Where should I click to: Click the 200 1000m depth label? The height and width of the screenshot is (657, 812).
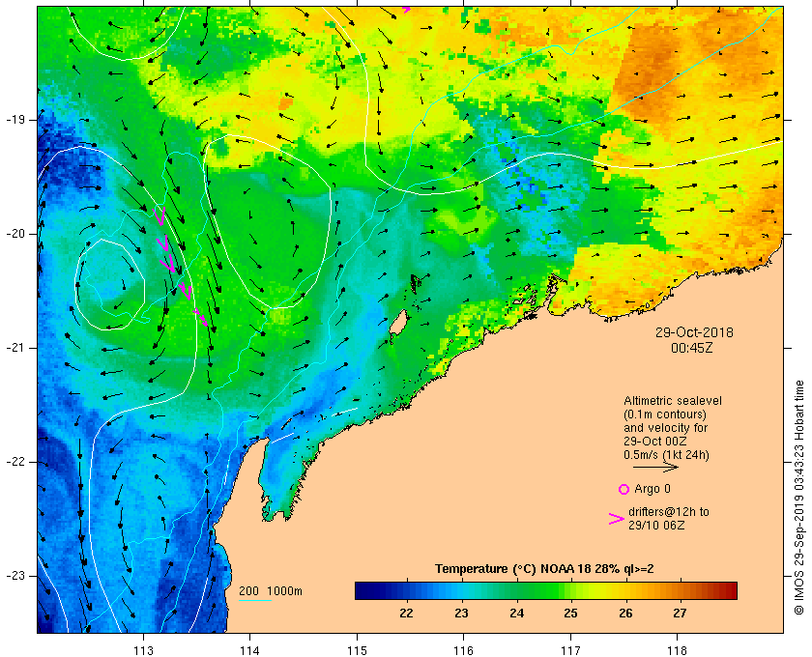click(271, 591)
